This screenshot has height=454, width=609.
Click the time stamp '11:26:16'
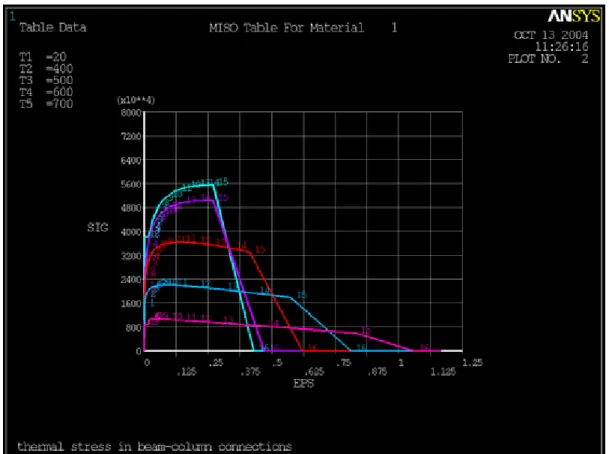coord(562,47)
